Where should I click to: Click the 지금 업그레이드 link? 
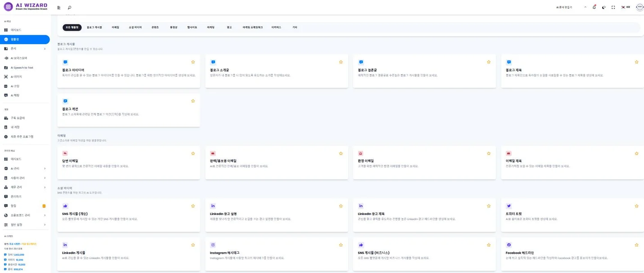[29, 244]
